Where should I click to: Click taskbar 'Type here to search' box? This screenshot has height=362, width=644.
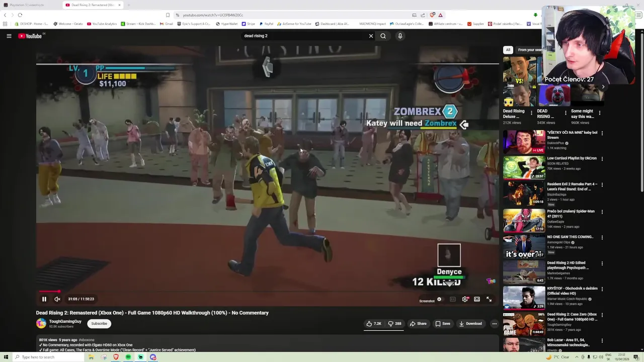47,357
